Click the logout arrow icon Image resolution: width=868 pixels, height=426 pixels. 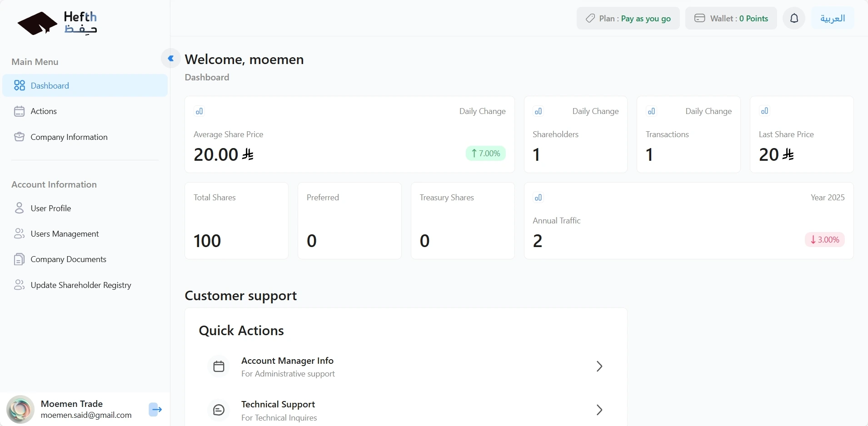[155, 410]
